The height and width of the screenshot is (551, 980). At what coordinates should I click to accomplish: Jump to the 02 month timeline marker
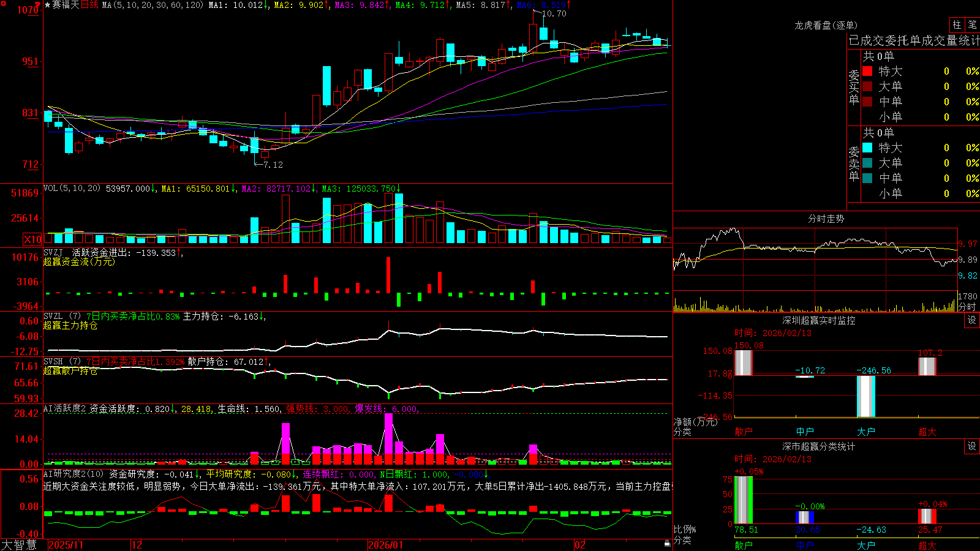click(580, 545)
